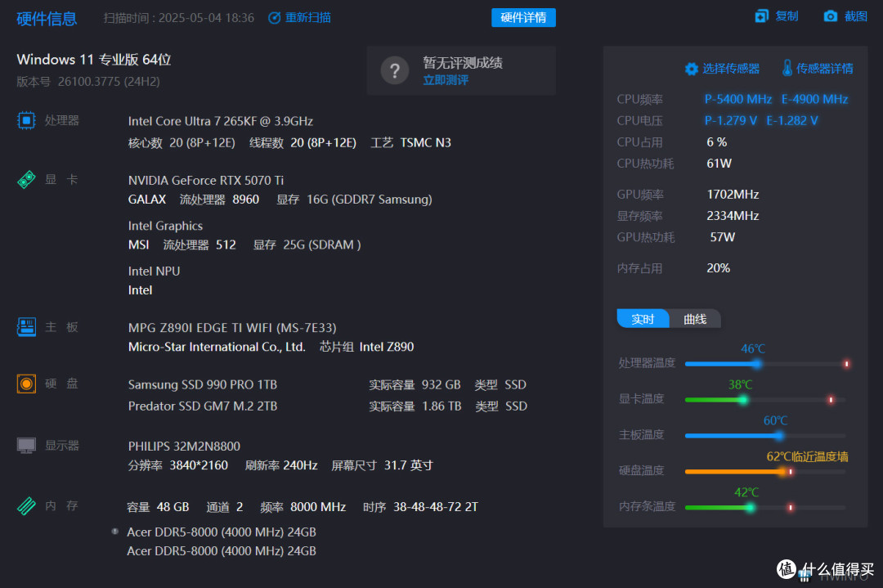The width and height of the screenshot is (883, 588).
Task: Click the hard disk icon
Action: tap(26, 384)
